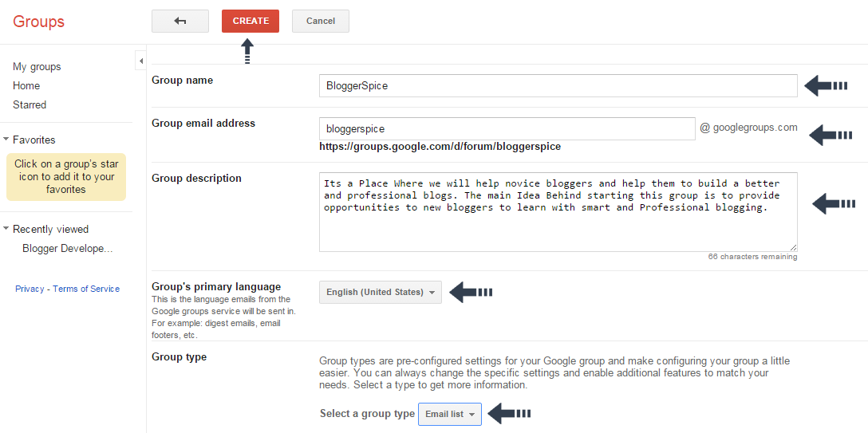Collapse the left sidebar panel

(x=140, y=61)
